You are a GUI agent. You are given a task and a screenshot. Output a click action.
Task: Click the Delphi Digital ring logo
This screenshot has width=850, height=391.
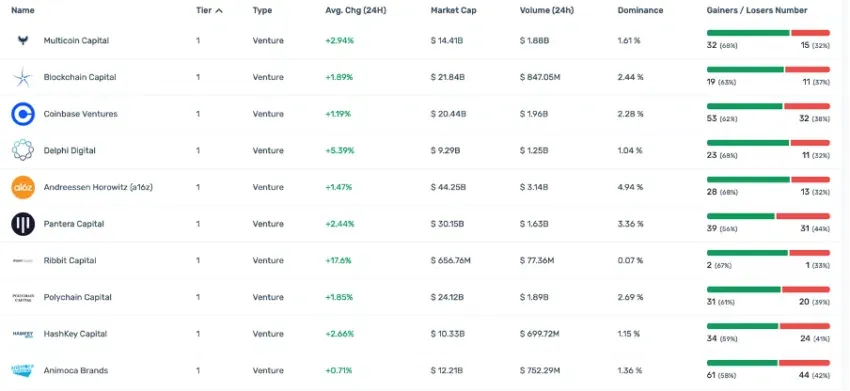click(23, 150)
